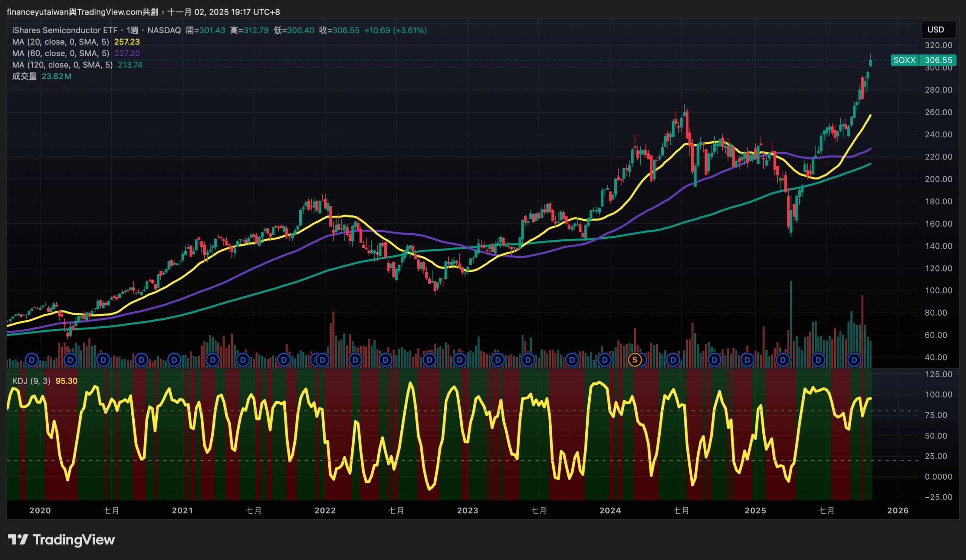Click the SOXX ticker price tag
Screen dimensions: 966x560
[x=904, y=60]
